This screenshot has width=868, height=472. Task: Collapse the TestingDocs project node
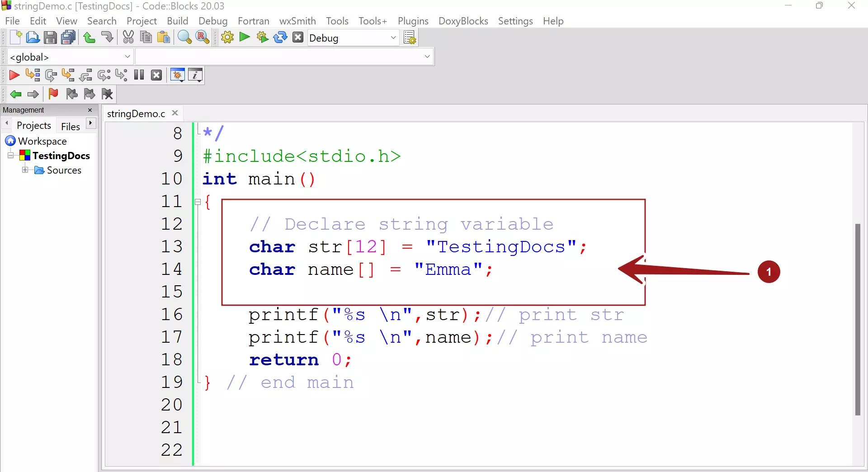click(x=10, y=156)
